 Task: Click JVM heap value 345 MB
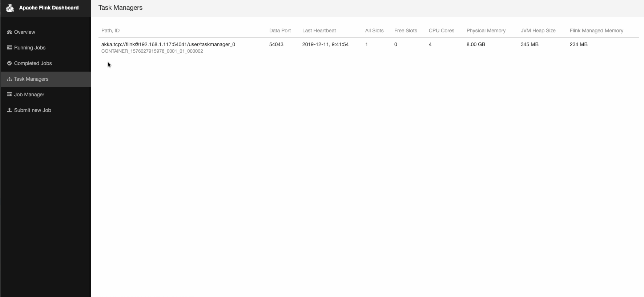click(530, 44)
